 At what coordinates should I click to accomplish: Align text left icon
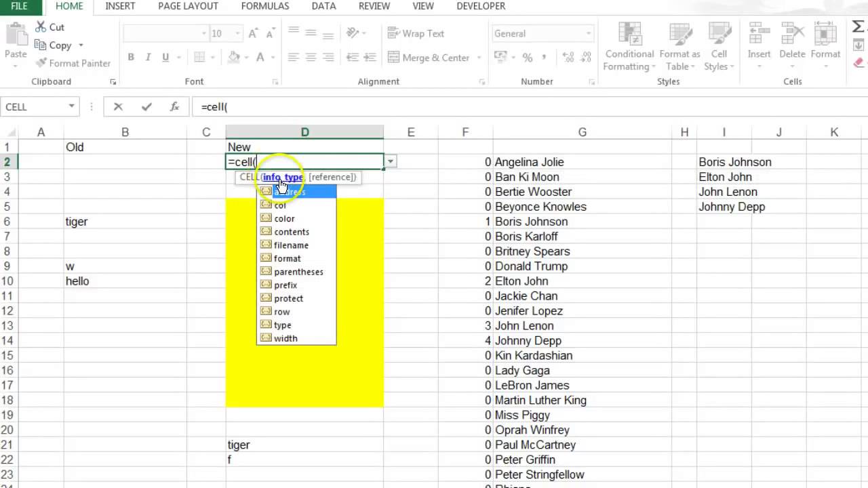coord(294,58)
